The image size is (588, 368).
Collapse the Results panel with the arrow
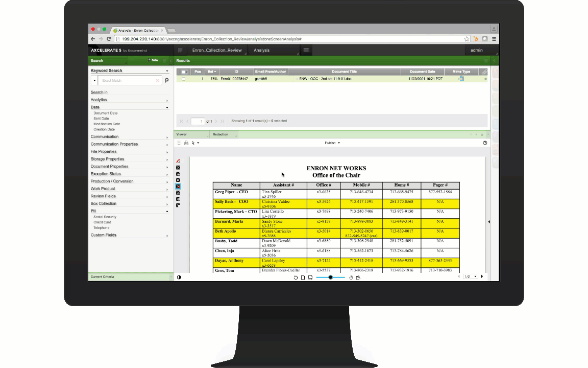[x=494, y=60]
